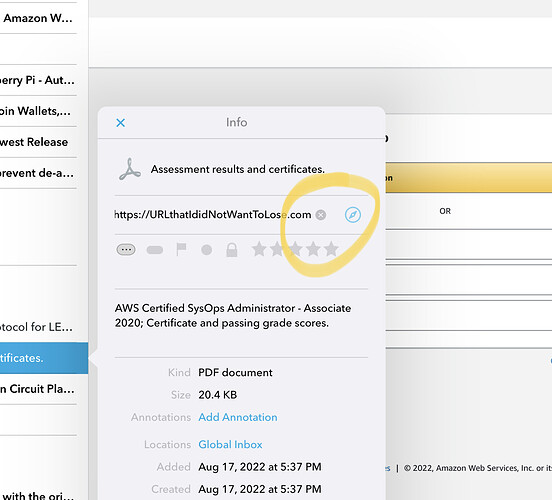Select the Amazon W... item in the list

[38, 18]
